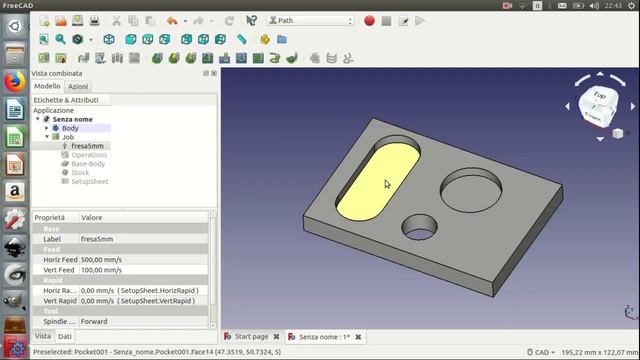This screenshot has height=360, width=640.
Task: Rotate view right with the navigation cube arrow
Action: tap(633, 106)
